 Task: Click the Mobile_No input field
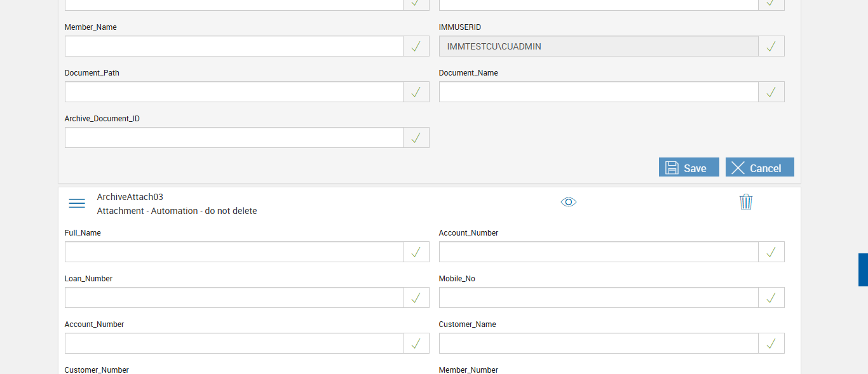(x=598, y=298)
